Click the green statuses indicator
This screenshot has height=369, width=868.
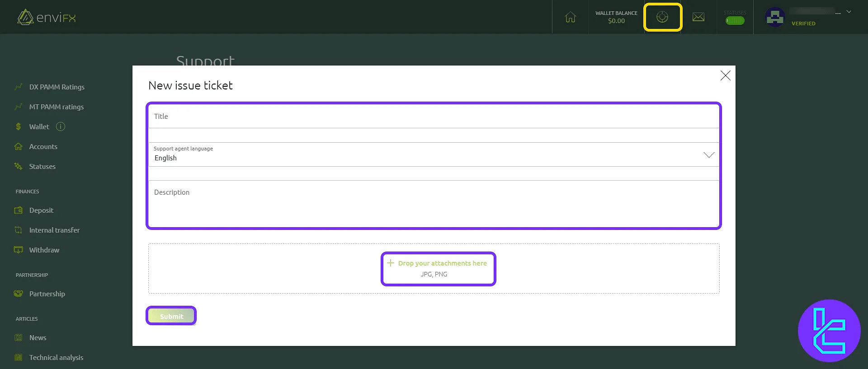pos(735,20)
